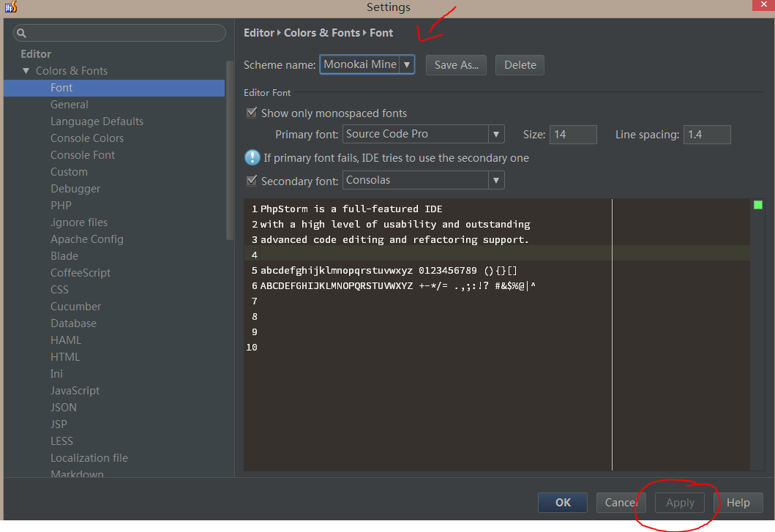Click the search magnifier icon
Screen dimensions: 775x532
[21, 33]
